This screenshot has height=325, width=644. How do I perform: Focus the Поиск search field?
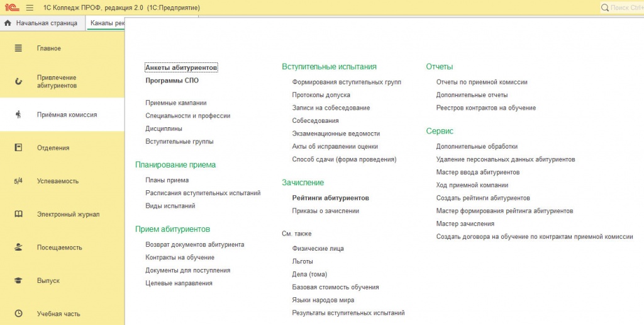(x=626, y=8)
